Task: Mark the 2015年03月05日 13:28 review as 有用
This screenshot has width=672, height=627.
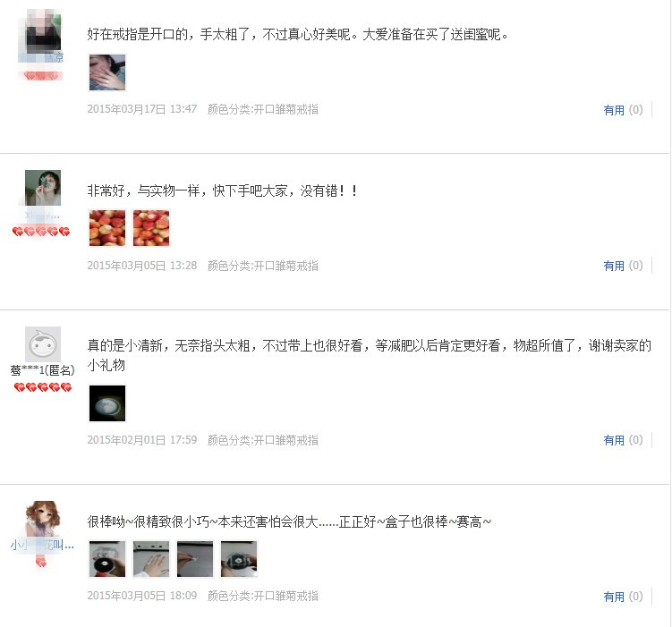Action: click(614, 266)
